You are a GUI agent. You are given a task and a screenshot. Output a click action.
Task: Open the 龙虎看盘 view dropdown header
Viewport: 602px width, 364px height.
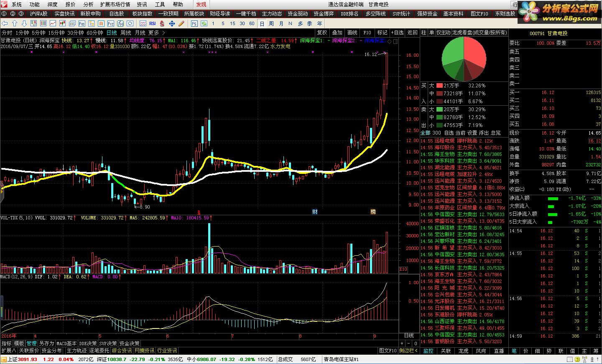(x=479, y=33)
